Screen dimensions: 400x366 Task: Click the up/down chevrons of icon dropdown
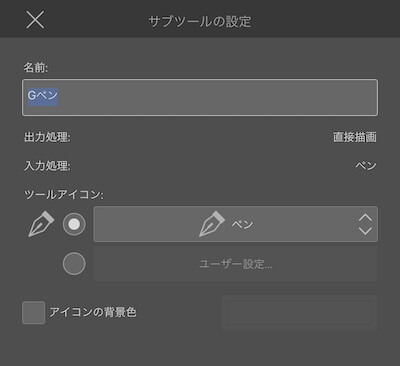click(x=365, y=224)
